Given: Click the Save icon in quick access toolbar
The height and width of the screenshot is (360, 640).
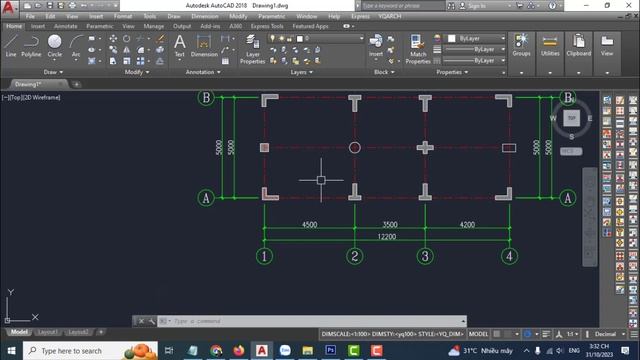Looking at the screenshot, I should click(49, 6).
